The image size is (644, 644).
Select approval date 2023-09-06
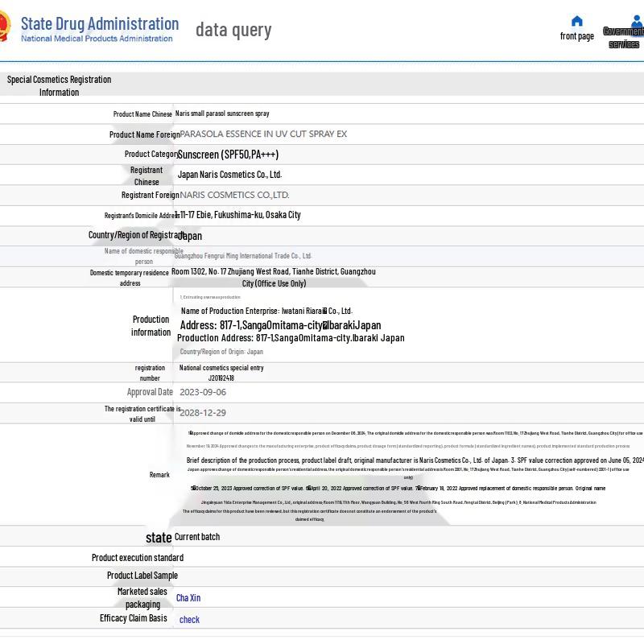point(203,392)
